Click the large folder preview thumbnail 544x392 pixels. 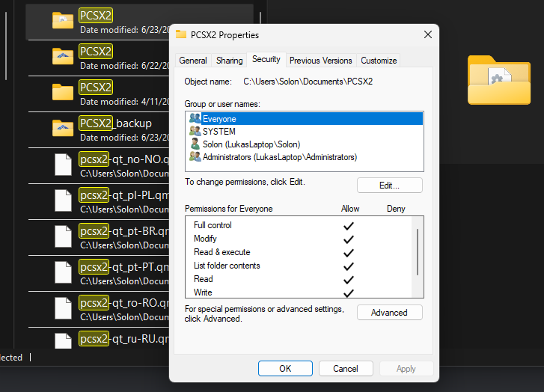[499, 80]
